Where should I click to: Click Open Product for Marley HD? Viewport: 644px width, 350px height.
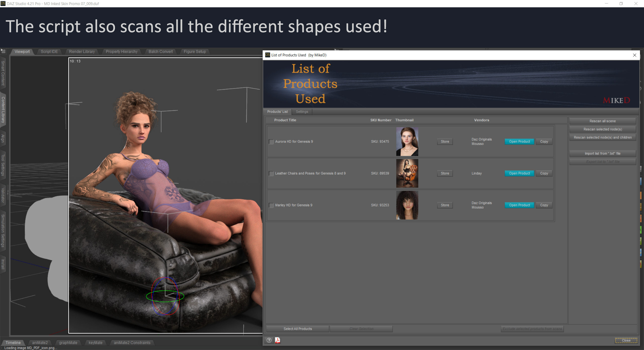point(519,205)
